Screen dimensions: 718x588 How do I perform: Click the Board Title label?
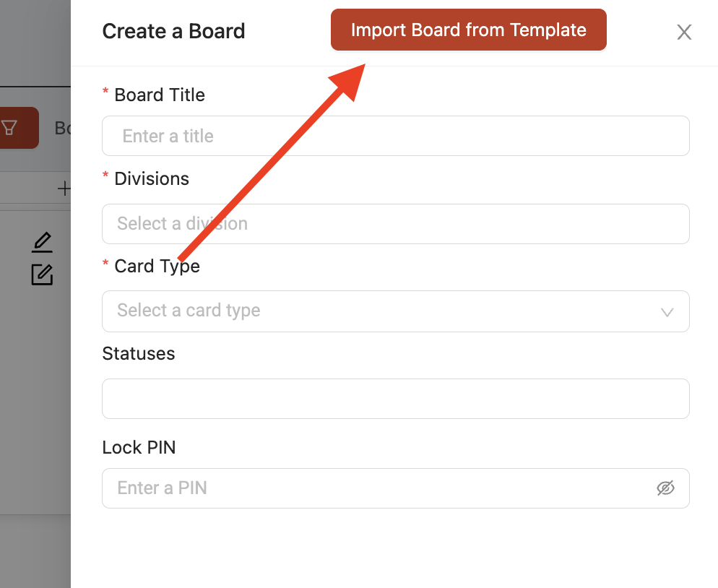(x=160, y=95)
